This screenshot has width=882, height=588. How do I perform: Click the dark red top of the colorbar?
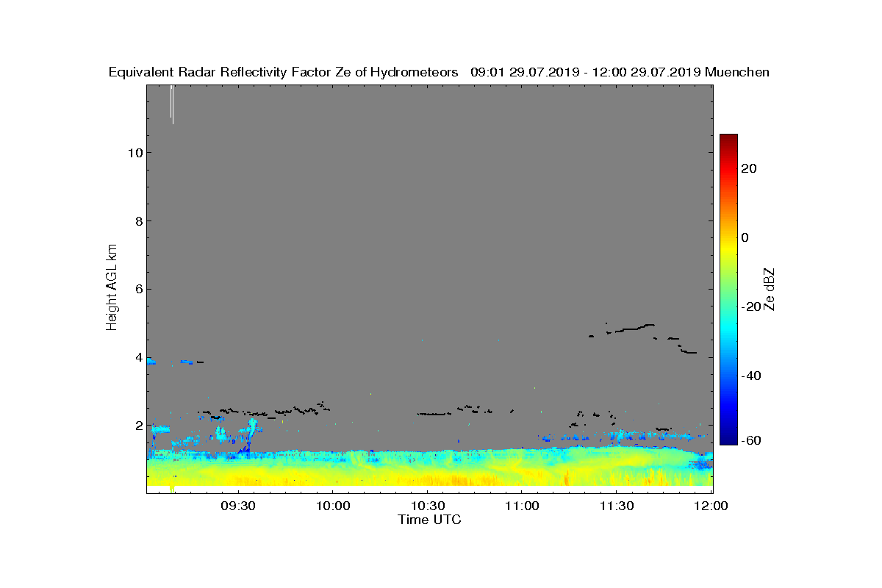pyautogui.click(x=728, y=140)
